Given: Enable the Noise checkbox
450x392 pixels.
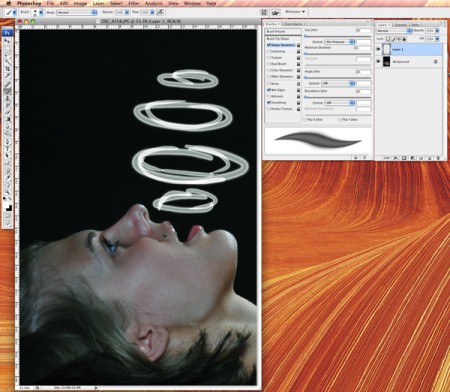Looking at the screenshot, I should click(x=269, y=84).
